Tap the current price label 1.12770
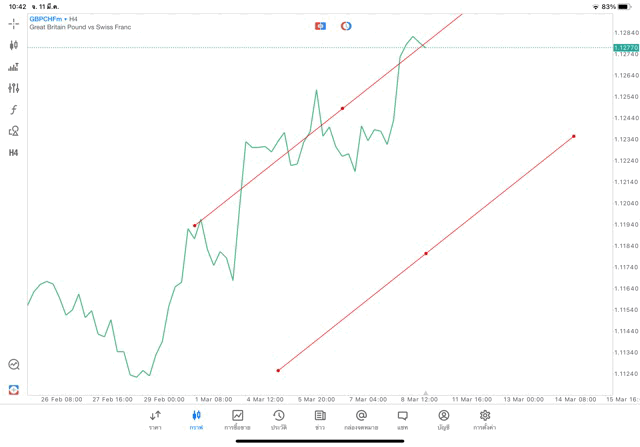 (x=625, y=47)
